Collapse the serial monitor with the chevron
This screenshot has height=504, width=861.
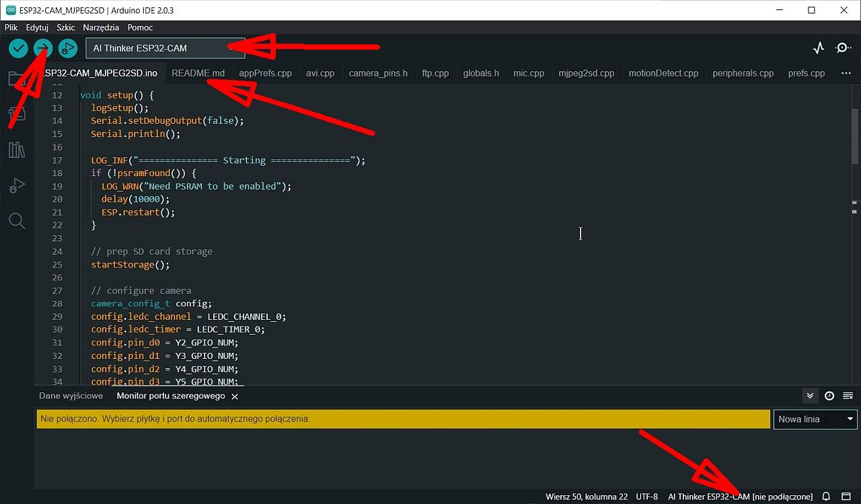coord(810,396)
